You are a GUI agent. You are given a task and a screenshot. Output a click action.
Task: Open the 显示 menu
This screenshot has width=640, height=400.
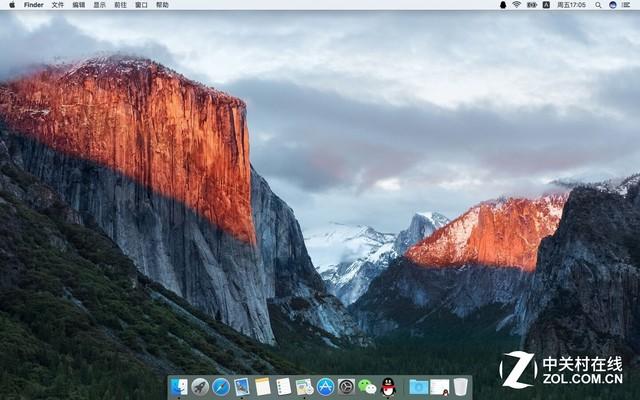click(100, 5)
